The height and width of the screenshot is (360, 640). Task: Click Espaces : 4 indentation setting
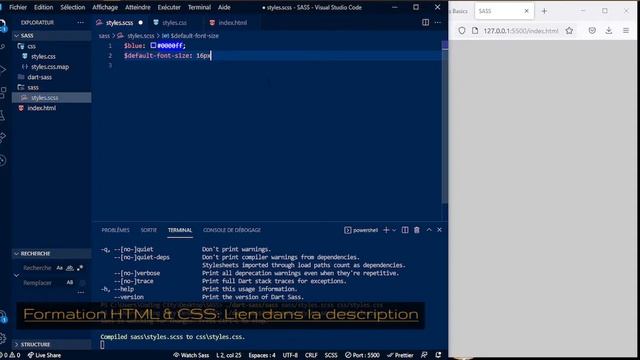[x=262, y=355]
